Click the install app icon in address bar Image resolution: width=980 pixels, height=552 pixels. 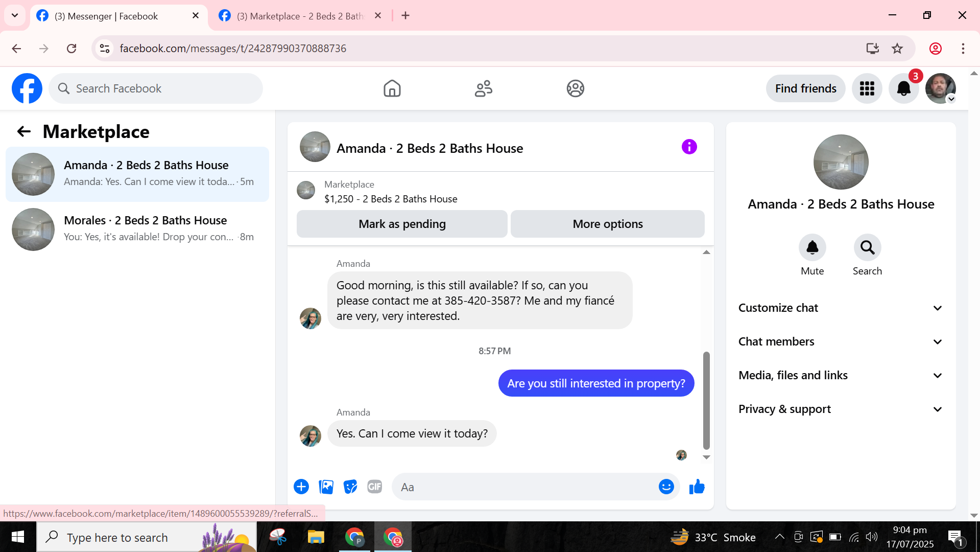coord(872,49)
